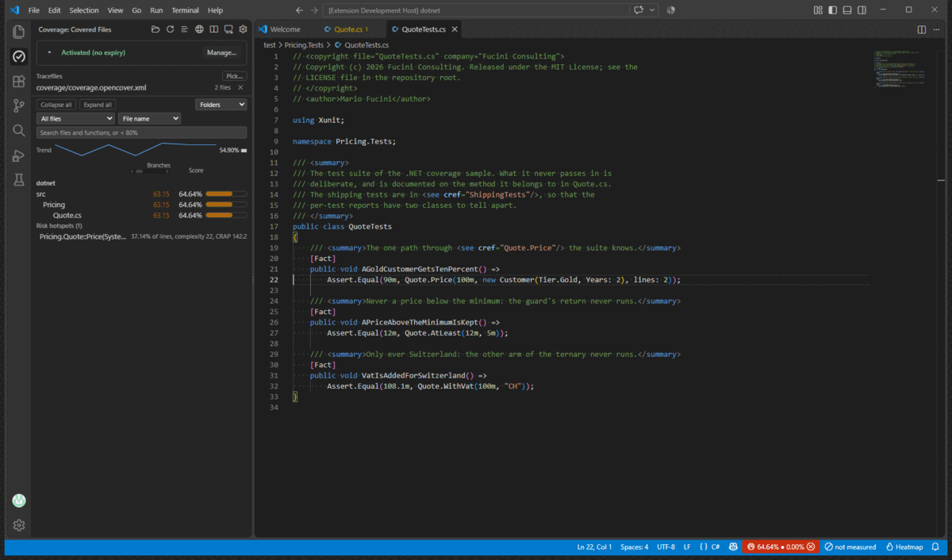Open the Explorer view in activity bar
The image size is (952, 560).
(19, 32)
